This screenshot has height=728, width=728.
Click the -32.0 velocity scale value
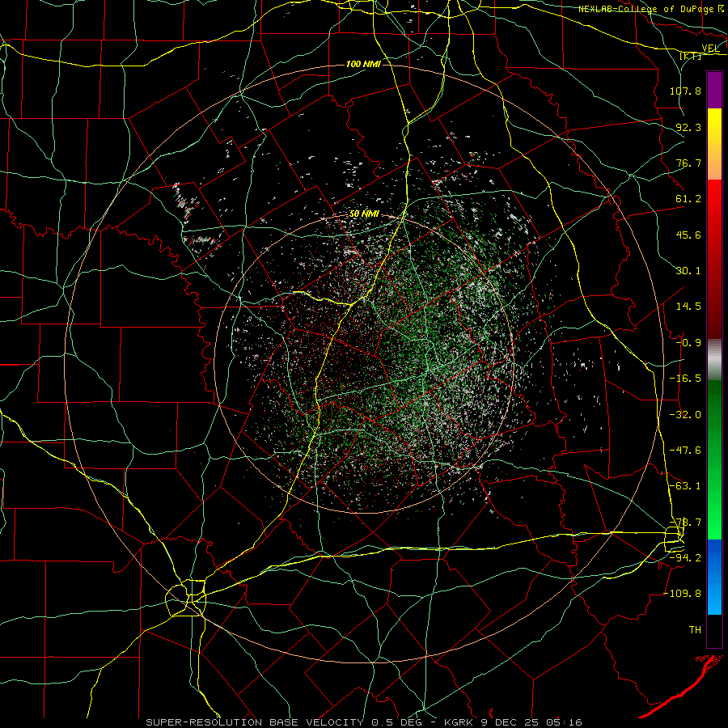coord(685,415)
